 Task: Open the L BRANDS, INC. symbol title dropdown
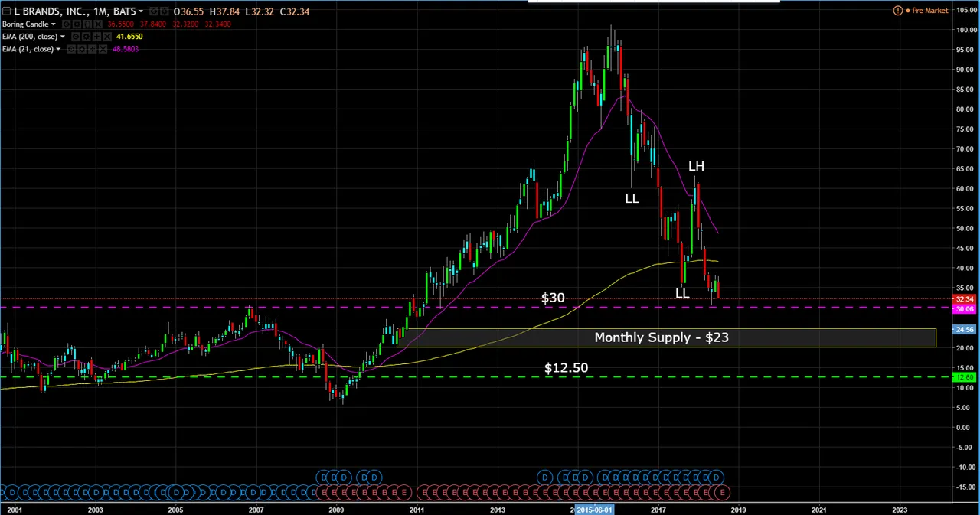tap(141, 11)
